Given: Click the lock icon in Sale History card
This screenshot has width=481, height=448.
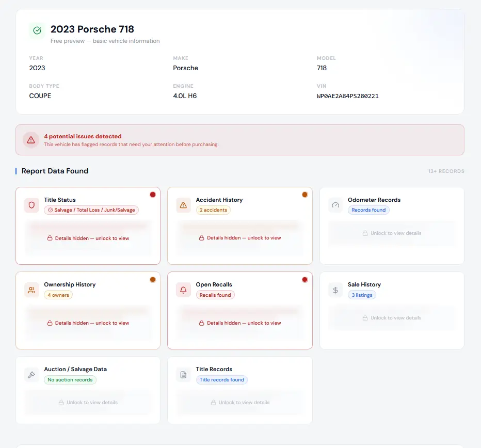Looking at the screenshot, I should [365, 318].
